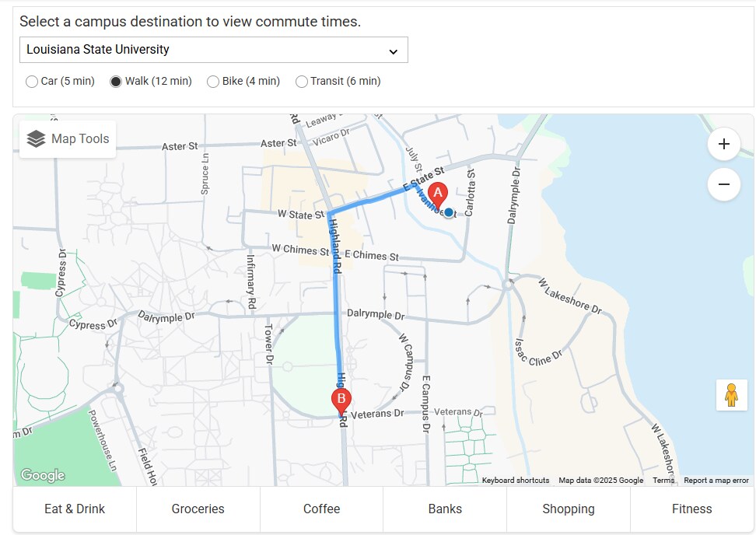
Task: Click the W Chimes St map label
Action: point(300,250)
